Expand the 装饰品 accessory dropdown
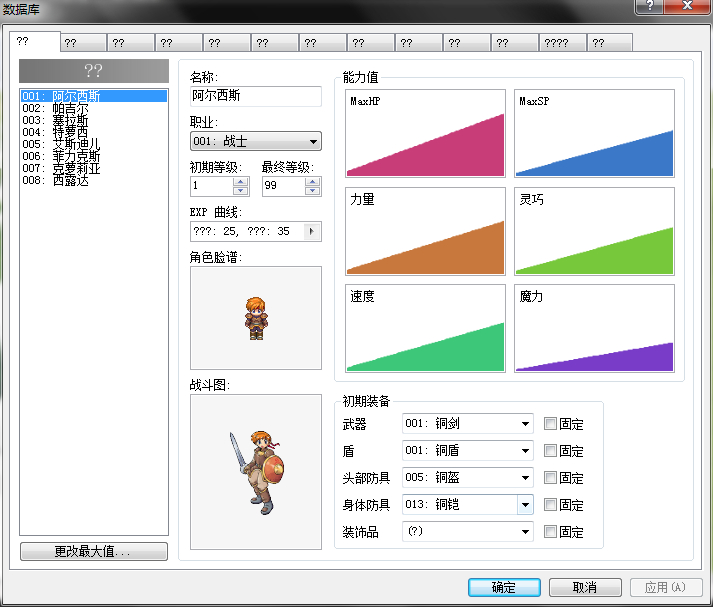 (x=525, y=532)
